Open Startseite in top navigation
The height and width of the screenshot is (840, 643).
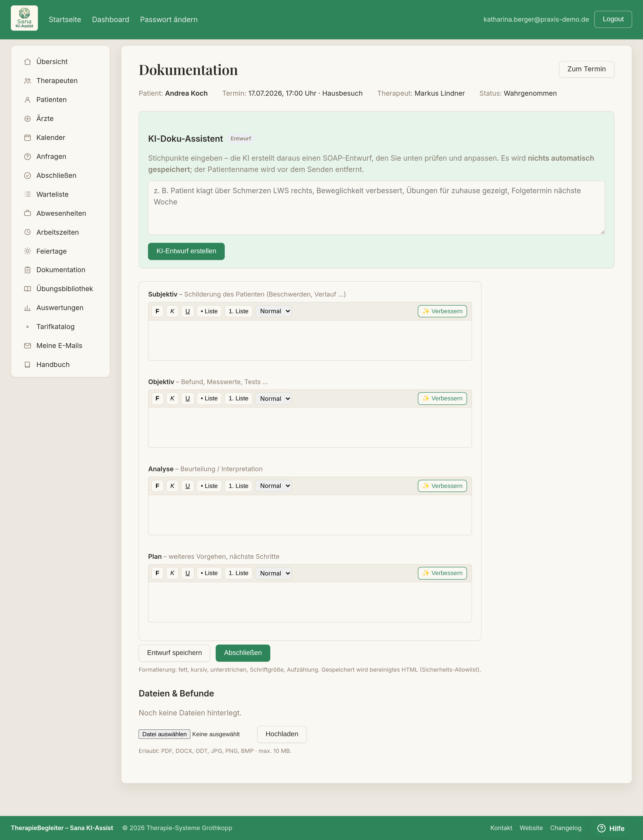point(65,20)
